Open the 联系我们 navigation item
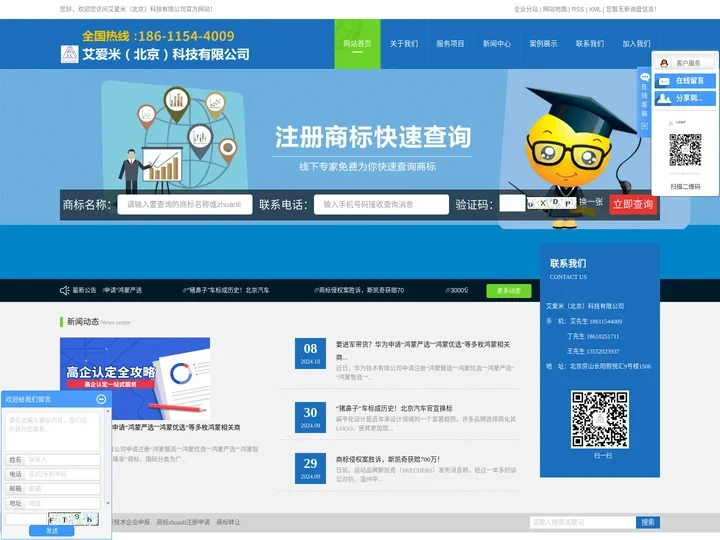 pos(590,44)
